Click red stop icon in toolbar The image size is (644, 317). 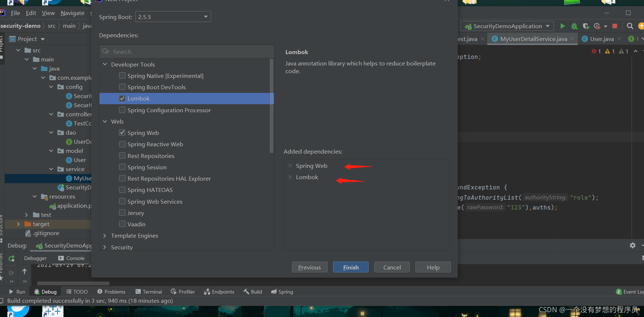pos(615,26)
